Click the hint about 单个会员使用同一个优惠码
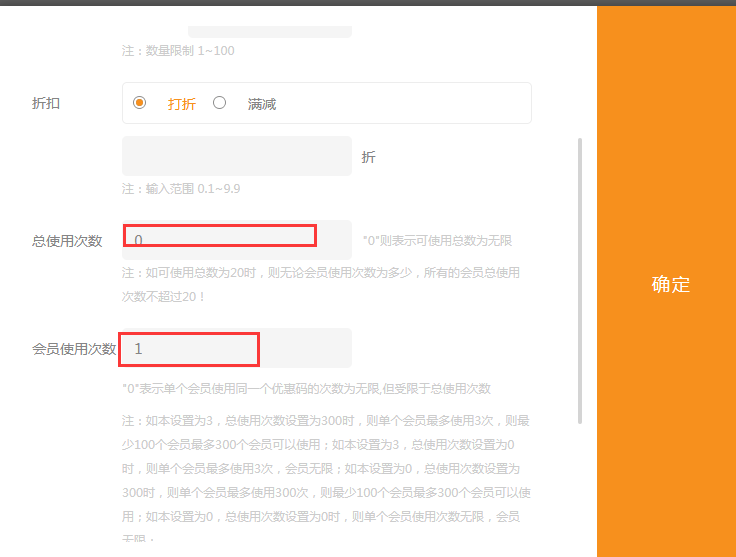 [306, 388]
